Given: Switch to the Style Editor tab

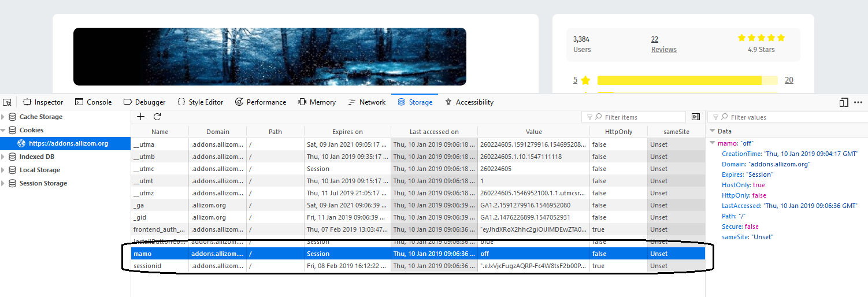Looking at the screenshot, I should [200, 102].
